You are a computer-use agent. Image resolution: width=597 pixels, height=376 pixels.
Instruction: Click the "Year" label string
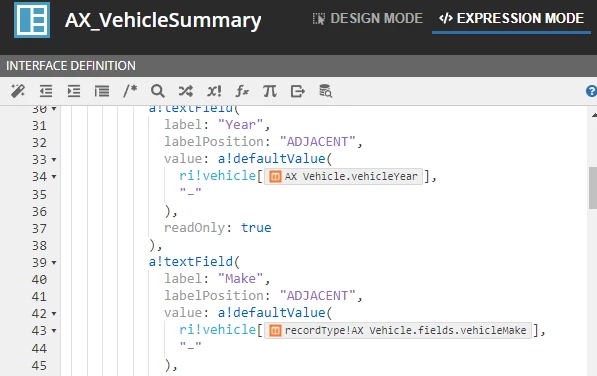[x=240, y=124]
